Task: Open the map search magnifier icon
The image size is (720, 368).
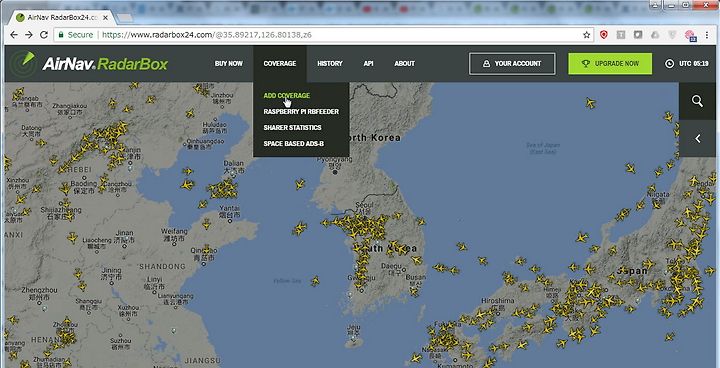Action: click(698, 101)
